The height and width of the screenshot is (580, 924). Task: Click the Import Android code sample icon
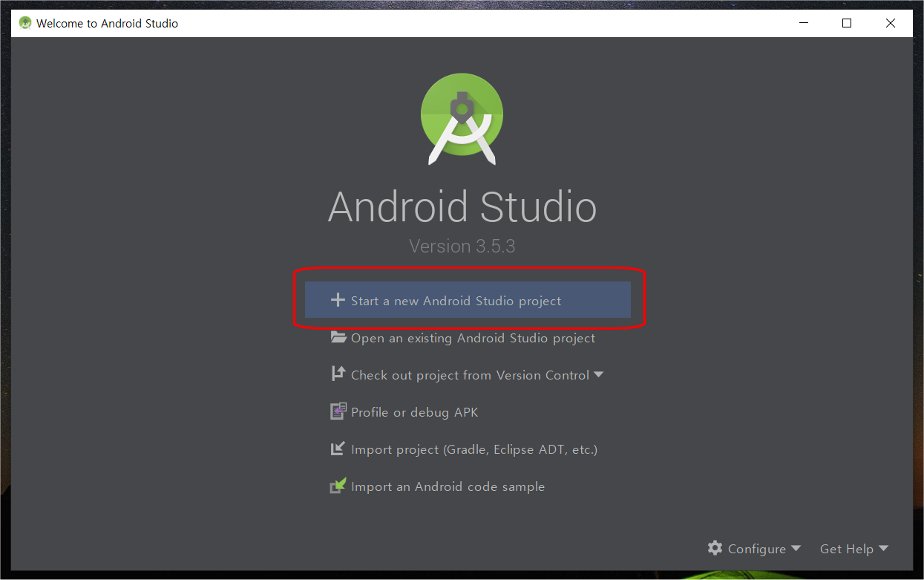tap(338, 486)
